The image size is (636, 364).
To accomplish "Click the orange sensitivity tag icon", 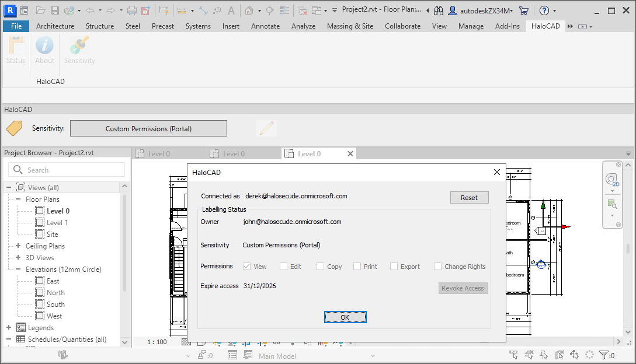I will pos(14,128).
